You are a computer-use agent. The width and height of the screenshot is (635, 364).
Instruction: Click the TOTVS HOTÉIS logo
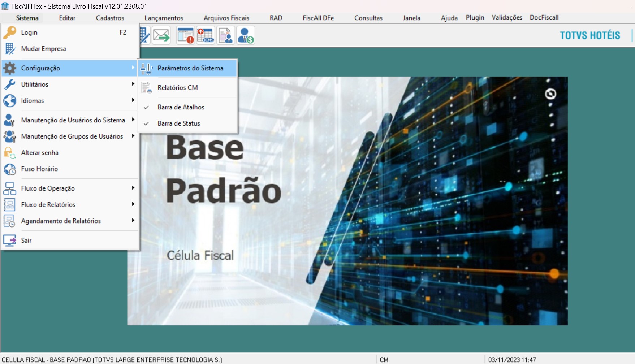point(590,35)
